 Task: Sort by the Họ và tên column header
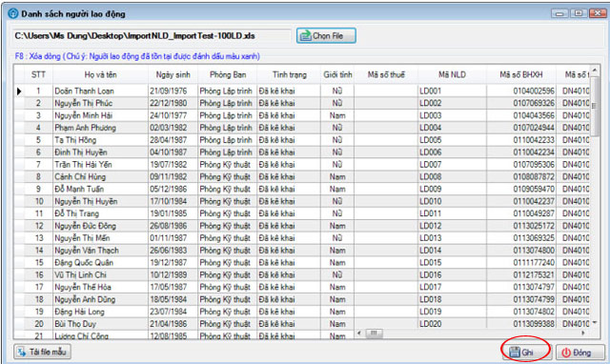point(100,74)
